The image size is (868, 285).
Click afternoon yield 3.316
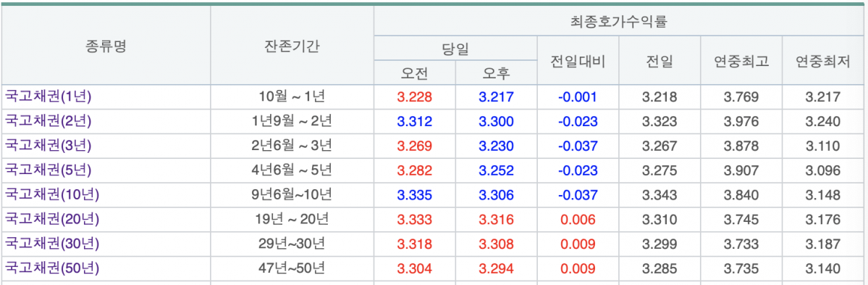(x=497, y=219)
